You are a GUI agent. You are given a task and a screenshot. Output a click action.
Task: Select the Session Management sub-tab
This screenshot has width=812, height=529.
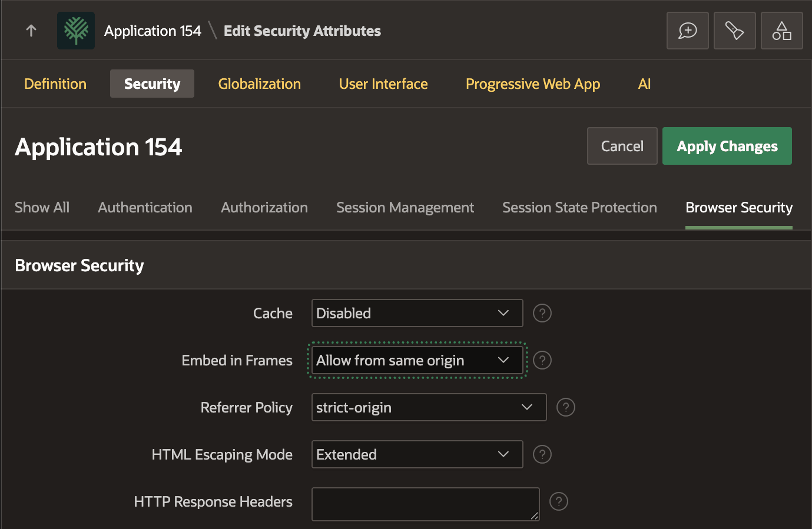click(405, 208)
